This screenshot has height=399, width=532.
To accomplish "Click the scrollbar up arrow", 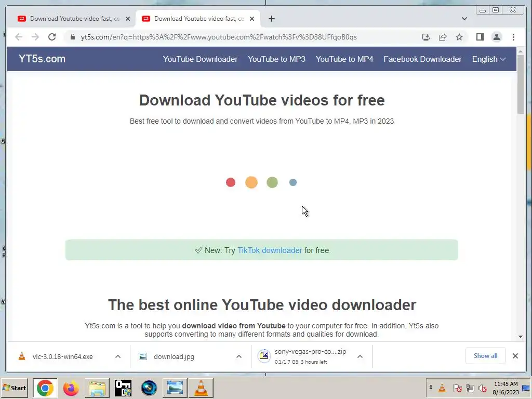I will pyautogui.click(x=521, y=51).
